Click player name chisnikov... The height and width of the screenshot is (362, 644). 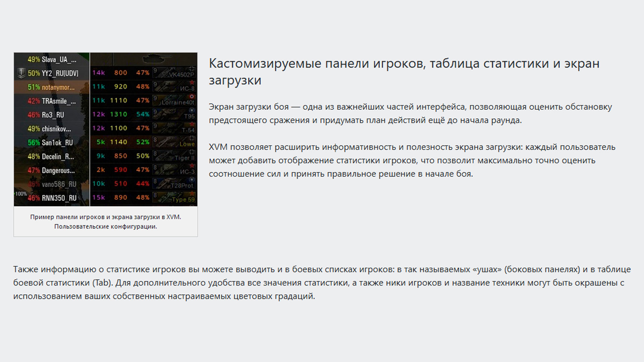[56, 129]
